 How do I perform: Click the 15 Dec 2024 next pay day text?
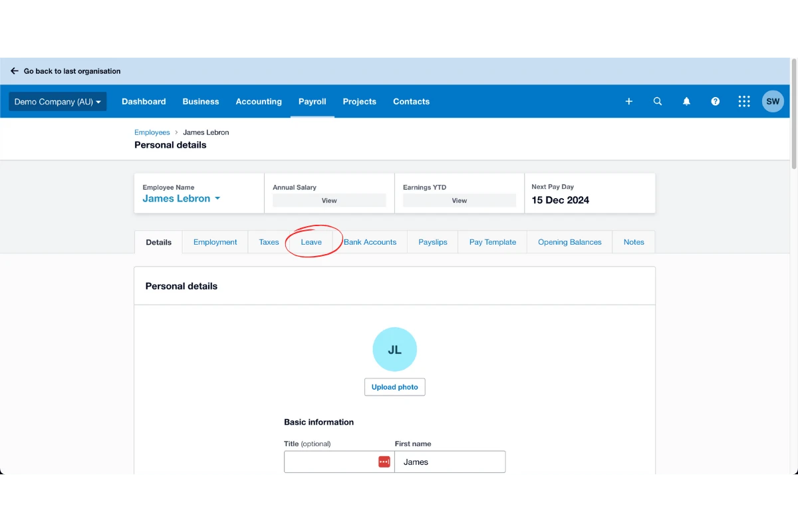pyautogui.click(x=561, y=200)
